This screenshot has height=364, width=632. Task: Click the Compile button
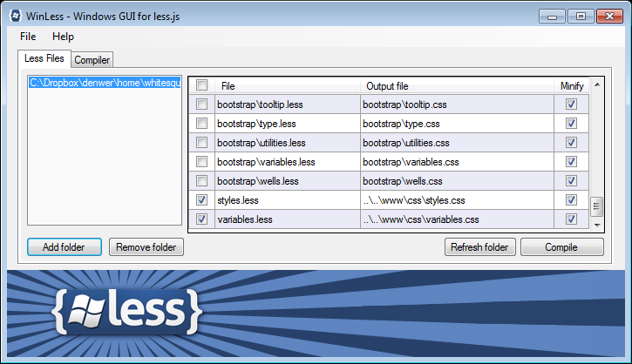(x=562, y=246)
